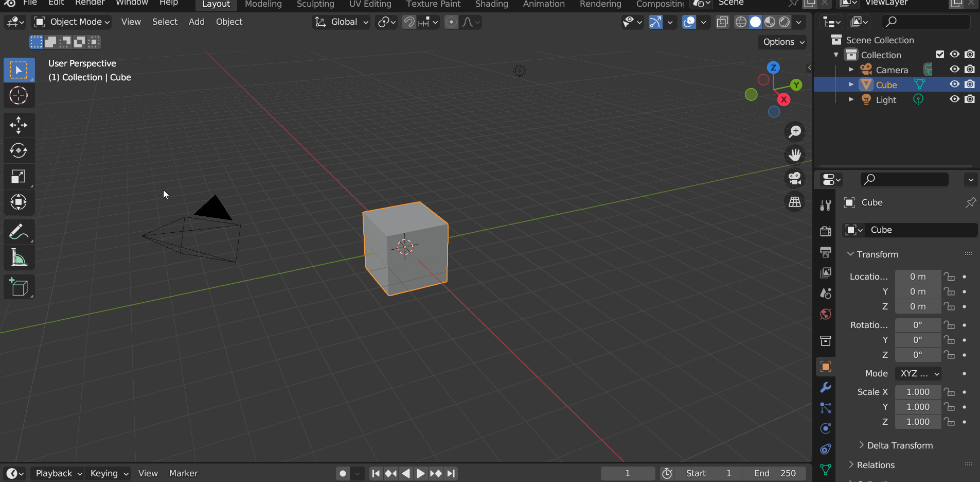The image size is (980, 482).
Task: Choose the Move tool
Action: pyautogui.click(x=19, y=125)
